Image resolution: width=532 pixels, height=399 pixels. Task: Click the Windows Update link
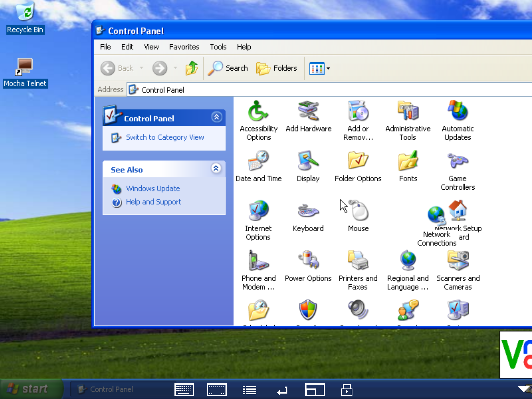coord(153,188)
